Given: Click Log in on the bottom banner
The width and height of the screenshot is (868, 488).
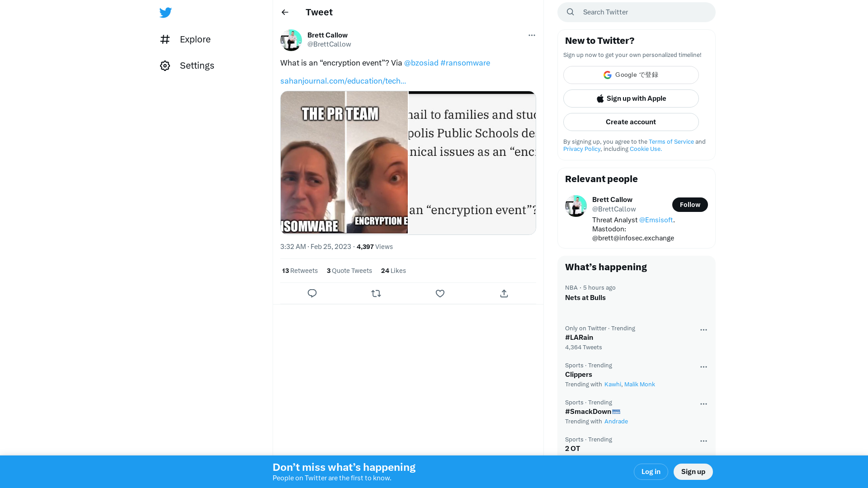Looking at the screenshot, I should (651, 472).
